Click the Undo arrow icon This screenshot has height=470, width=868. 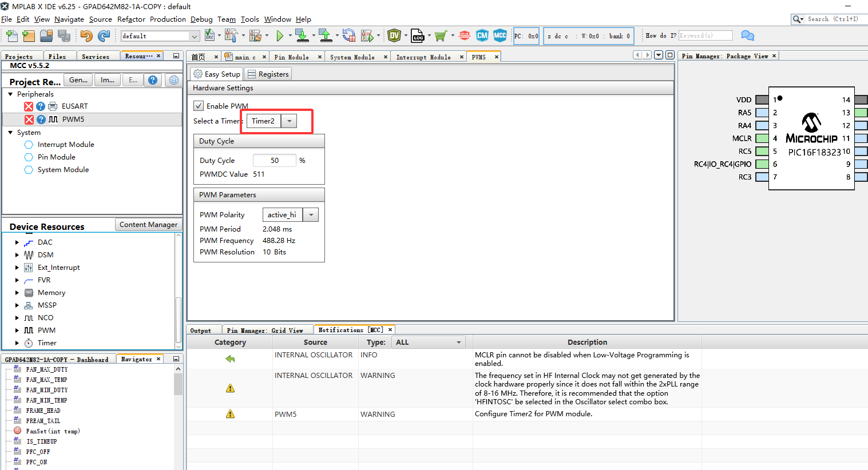point(86,35)
